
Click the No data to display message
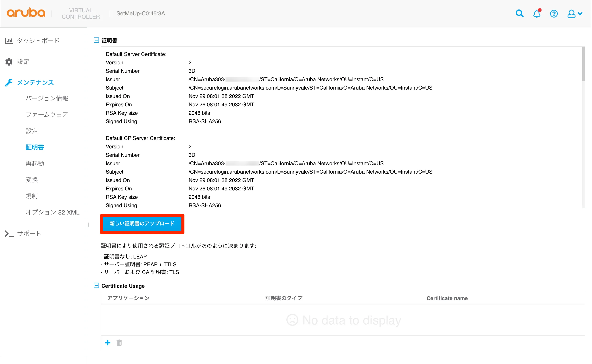click(344, 320)
